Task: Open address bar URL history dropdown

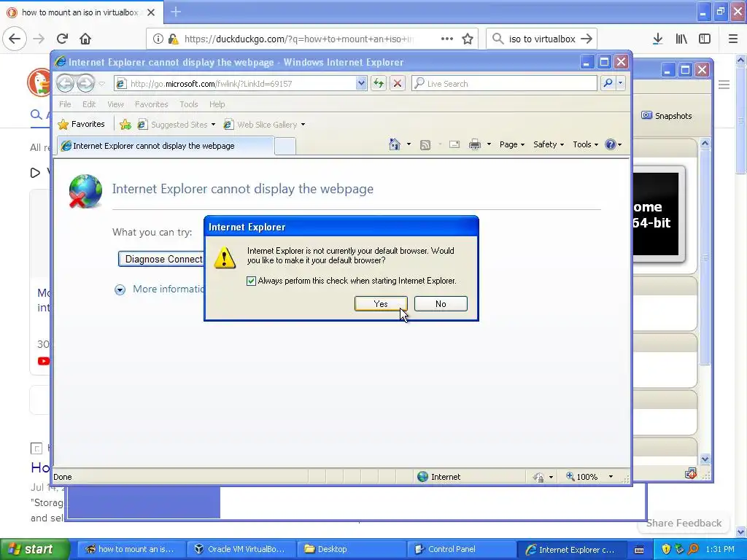Action: (x=361, y=84)
